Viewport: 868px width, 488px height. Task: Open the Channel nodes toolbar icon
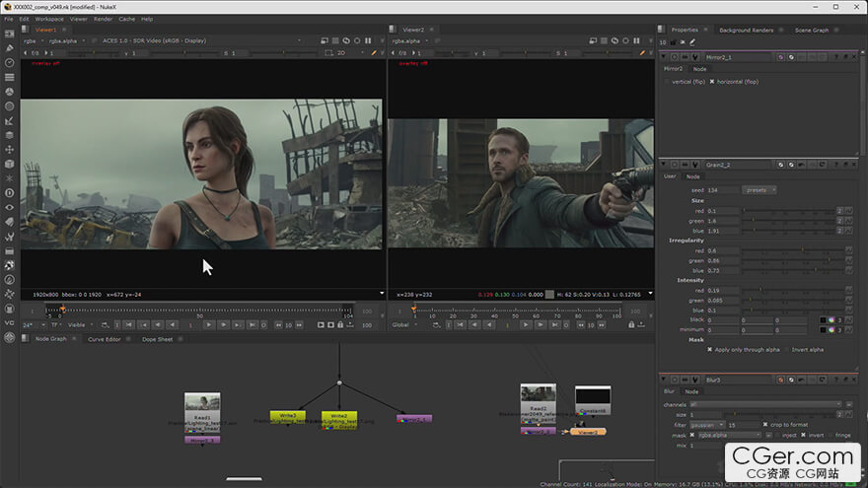coord(10,77)
